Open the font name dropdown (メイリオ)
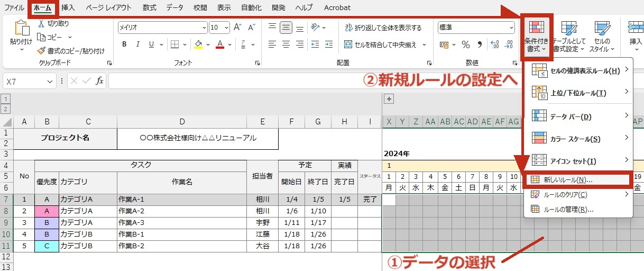Screen dimensions: 644x271 tap(204, 28)
